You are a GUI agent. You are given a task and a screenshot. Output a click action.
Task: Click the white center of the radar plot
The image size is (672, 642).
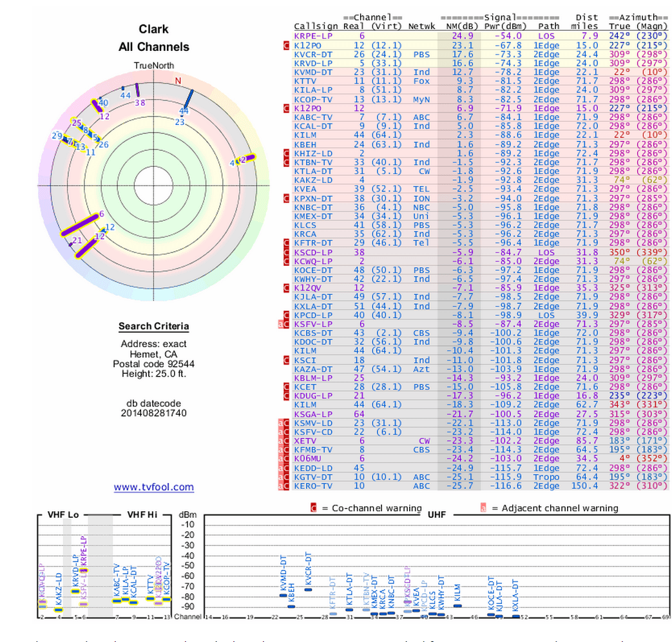153,186
